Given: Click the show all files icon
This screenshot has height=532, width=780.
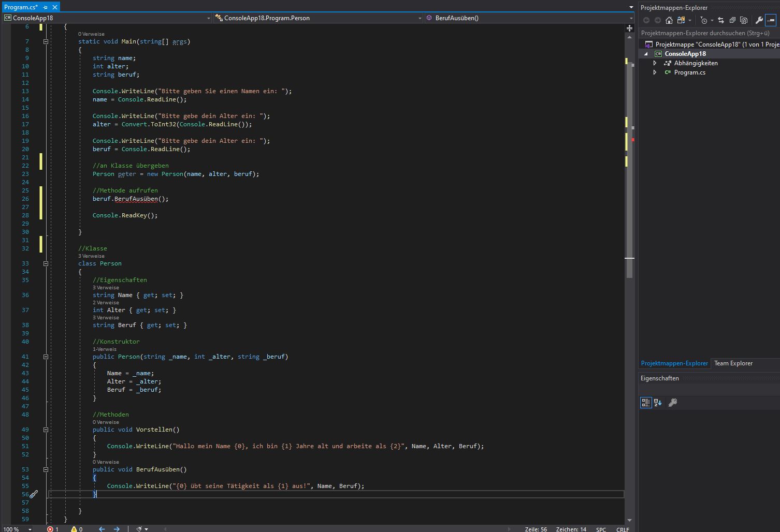Looking at the screenshot, I should pos(744,20).
